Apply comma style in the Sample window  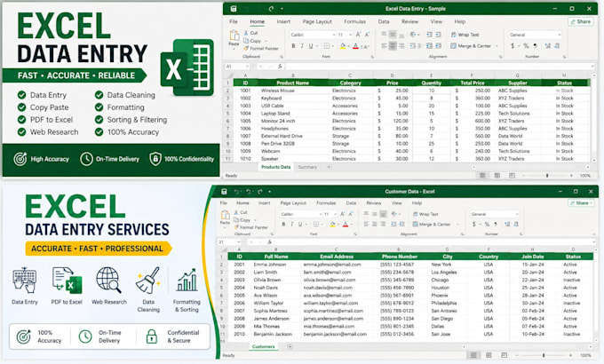(535, 46)
